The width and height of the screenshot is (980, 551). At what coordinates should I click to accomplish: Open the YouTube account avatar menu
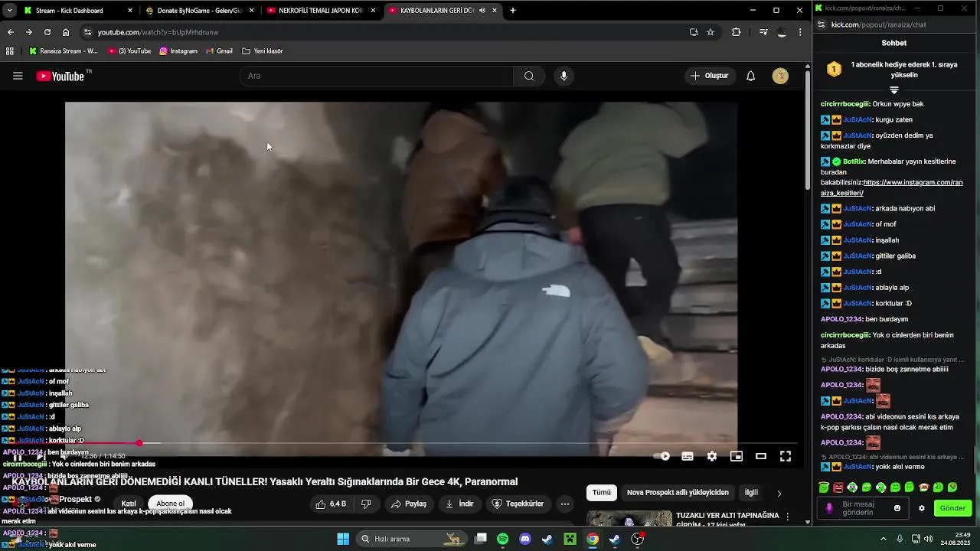click(x=780, y=76)
